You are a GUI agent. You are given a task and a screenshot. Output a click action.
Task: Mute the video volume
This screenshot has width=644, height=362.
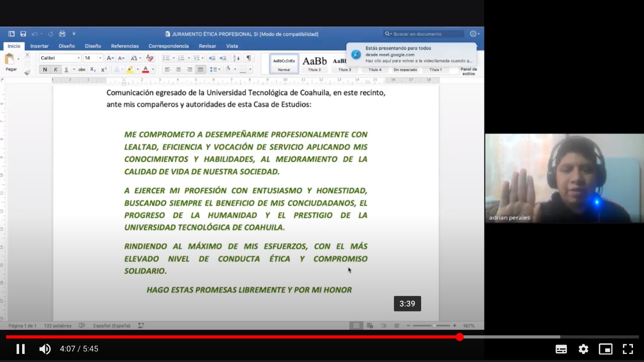(45, 349)
